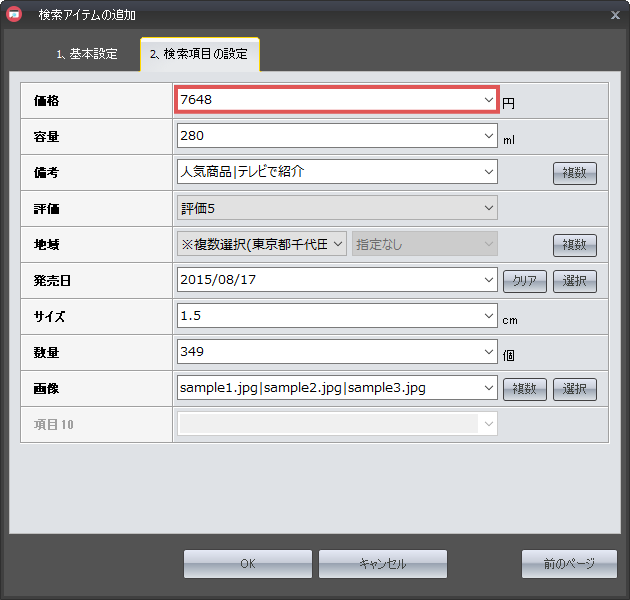The image size is (630, 600).
Task: Click 選択 button for 発売日
Action: pos(574,281)
